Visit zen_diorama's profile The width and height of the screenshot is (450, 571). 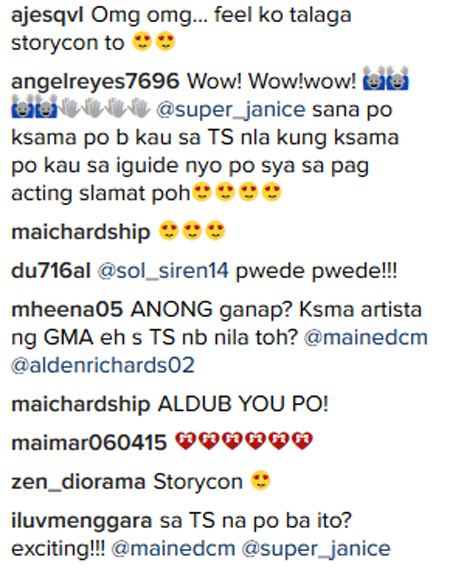(78, 482)
